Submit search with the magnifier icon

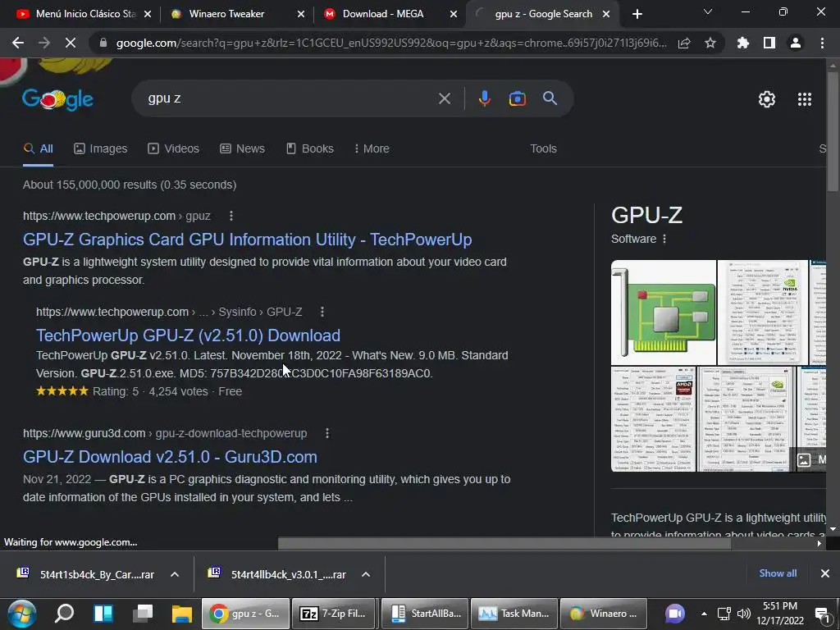550,98
